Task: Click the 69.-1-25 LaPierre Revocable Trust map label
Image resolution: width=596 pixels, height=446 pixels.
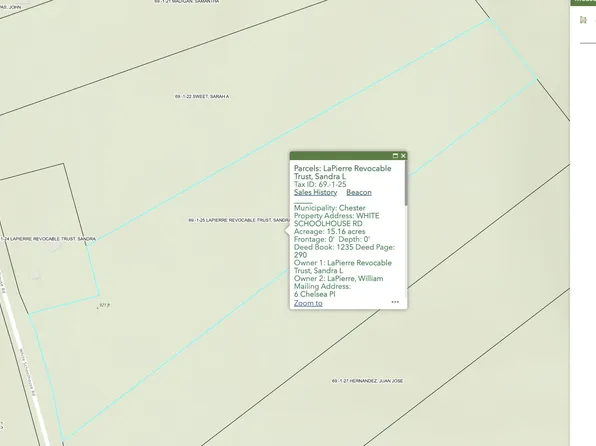Action: 239,220
